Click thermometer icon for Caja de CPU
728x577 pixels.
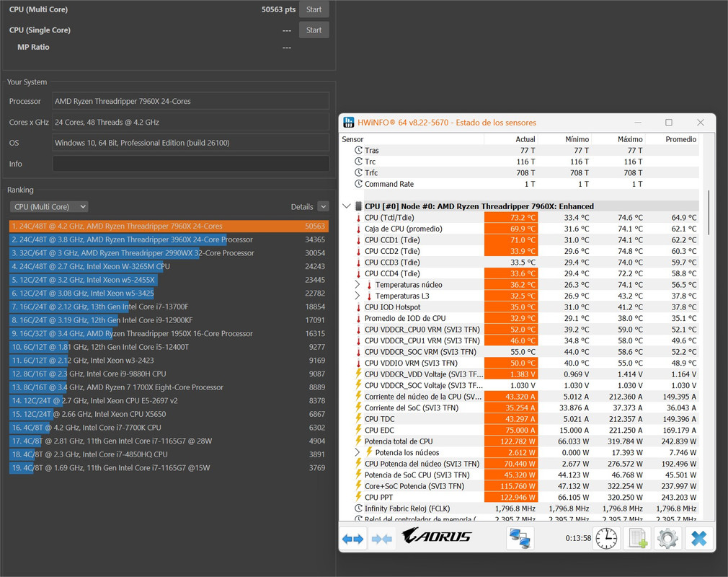[358, 229]
